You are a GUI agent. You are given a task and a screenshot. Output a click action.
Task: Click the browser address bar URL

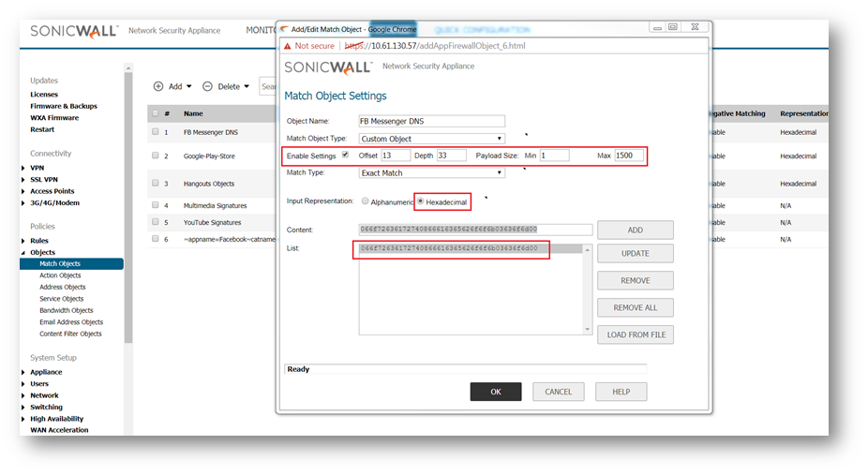(435, 46)
